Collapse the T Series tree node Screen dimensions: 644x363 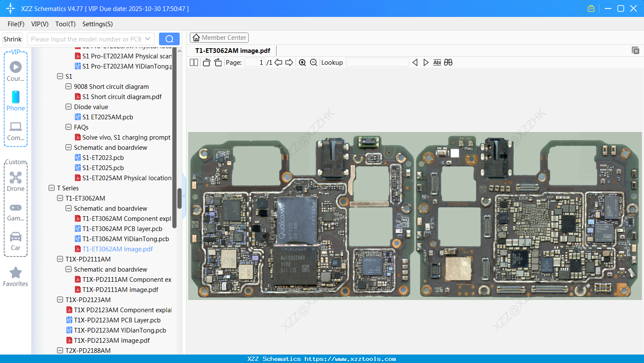click(51, 188)
